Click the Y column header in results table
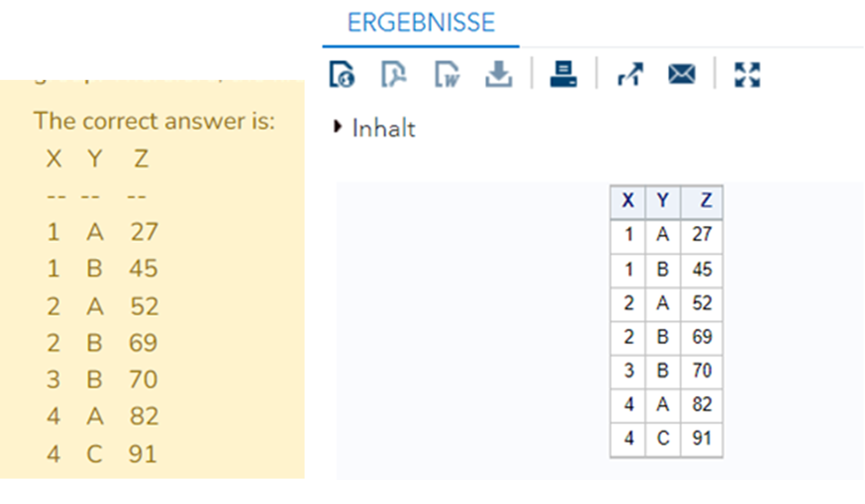The height and width of the screenshot is (504, 865). [x=662, y=200]
